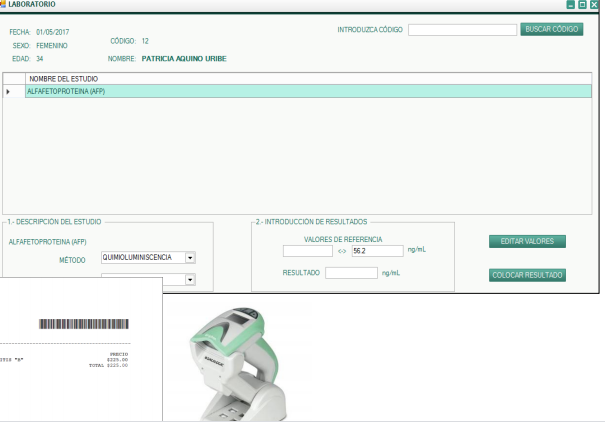Click the barcode on the receipt
This screenshot has height=428, width=605.
(84, 324)
